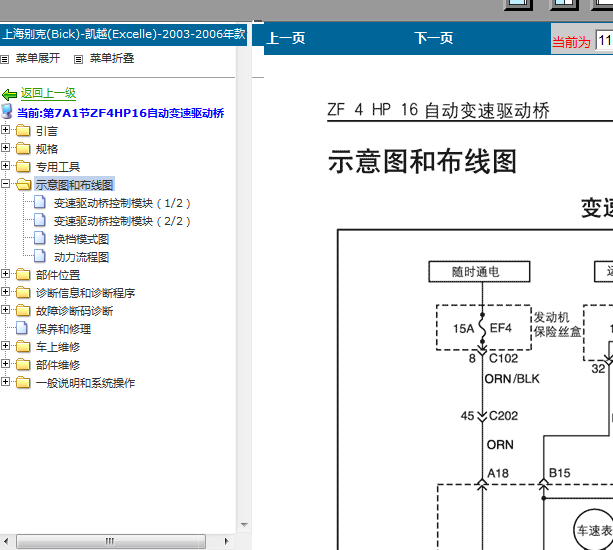The height and width of the screenshot is (550, 613).
Task: Click the 当前为 label
Action: pyautogui.click(x=571, y=42)
